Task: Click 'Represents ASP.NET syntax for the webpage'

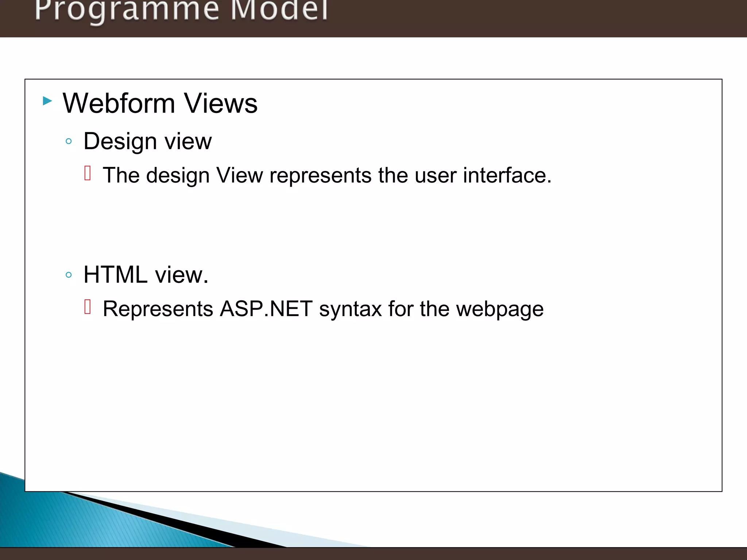Action: (x=323, y=309)
